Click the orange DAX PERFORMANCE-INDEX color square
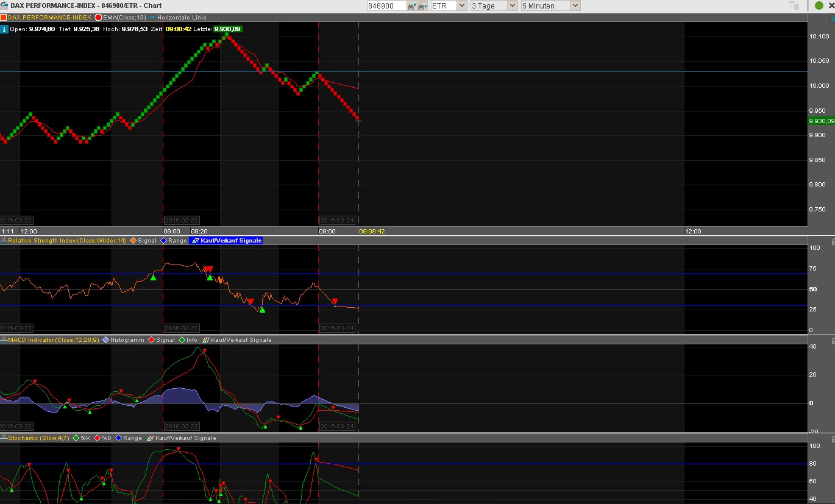Viewport: 835px width, 504px height. coord(4,18)
